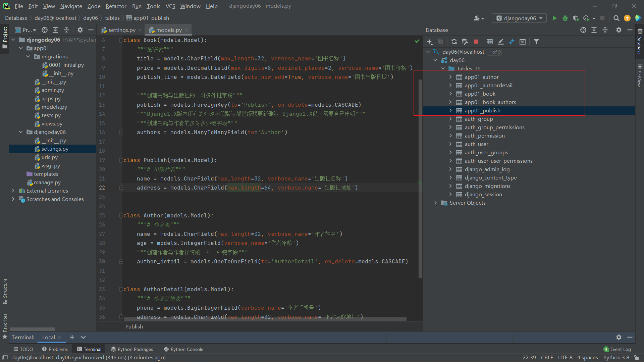Refresh the database data source
The image size is (644, 362).
(x=454, y=42)
